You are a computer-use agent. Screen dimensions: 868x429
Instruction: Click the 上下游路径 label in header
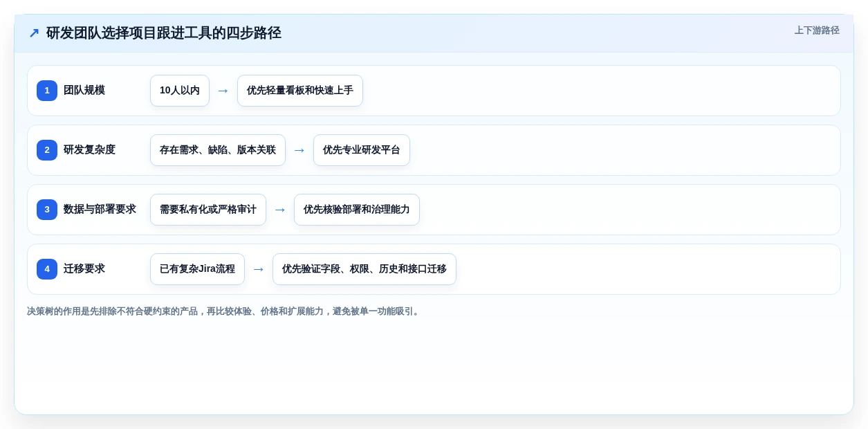pos(817,30)
